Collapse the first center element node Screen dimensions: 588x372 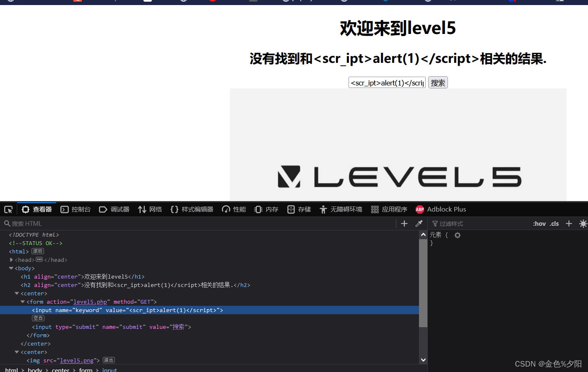[x=17, y=293]
